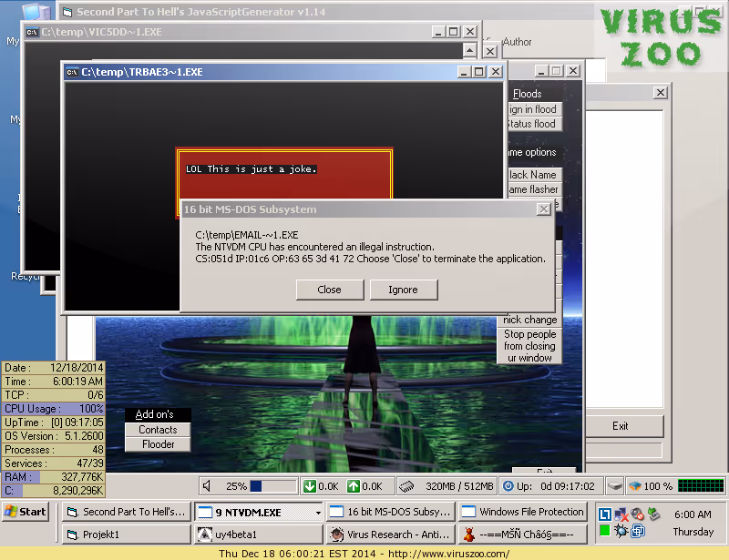Select Contacts under Add on's
This screenshot has height=560, width=729.
[x=158, y=430]
